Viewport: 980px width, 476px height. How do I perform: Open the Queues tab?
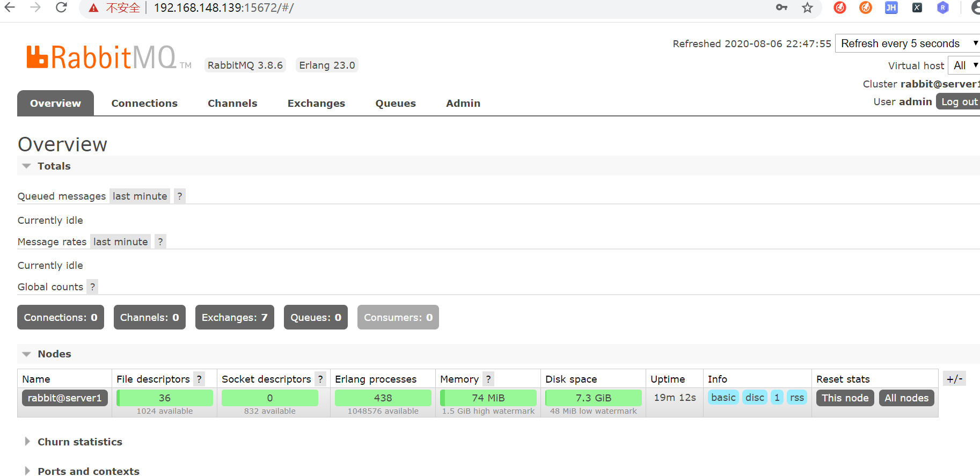click(x=396, y=103)
